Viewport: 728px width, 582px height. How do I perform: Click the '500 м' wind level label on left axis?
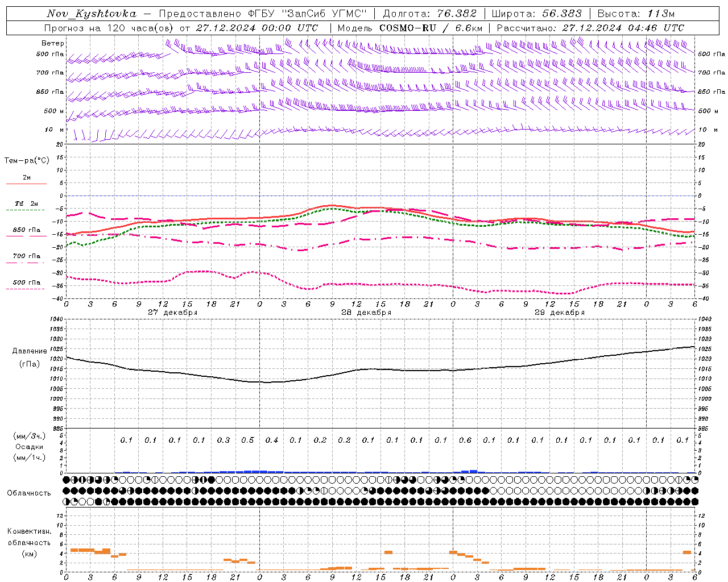54,111
